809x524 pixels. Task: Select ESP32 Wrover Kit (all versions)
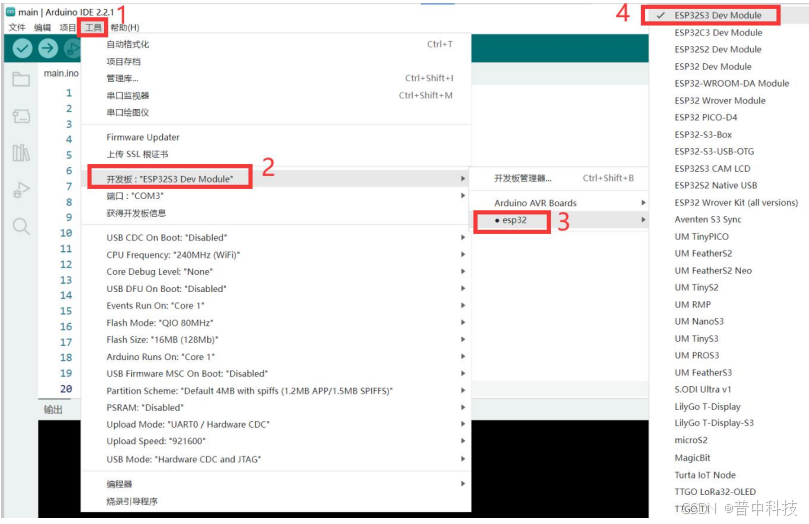point(729,203)
